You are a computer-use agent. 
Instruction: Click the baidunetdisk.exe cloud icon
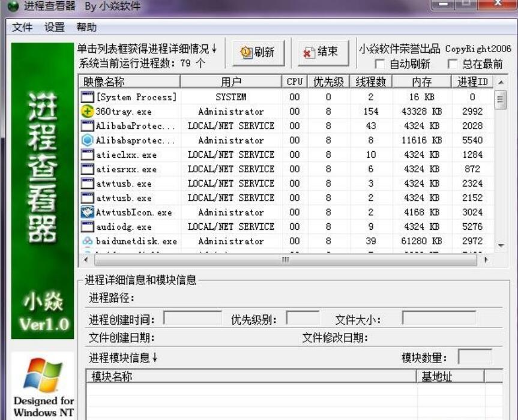click(x=87, y=241)
